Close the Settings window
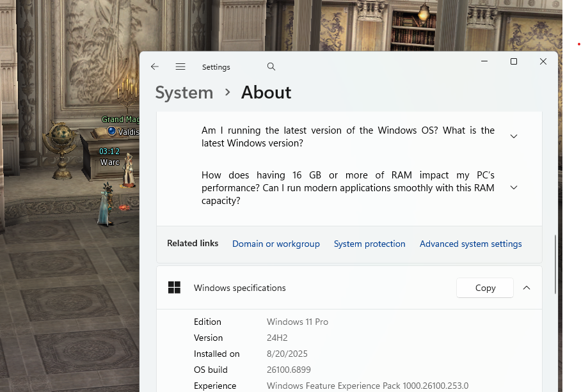The width and height of the screenshot is (581, 392). pos(543,61)
